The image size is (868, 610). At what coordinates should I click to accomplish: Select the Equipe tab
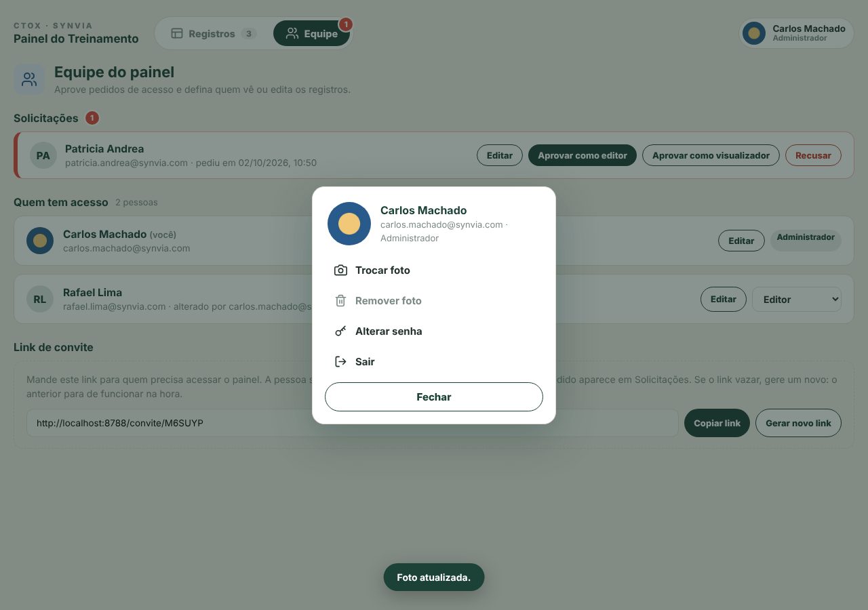coord(311,33)
